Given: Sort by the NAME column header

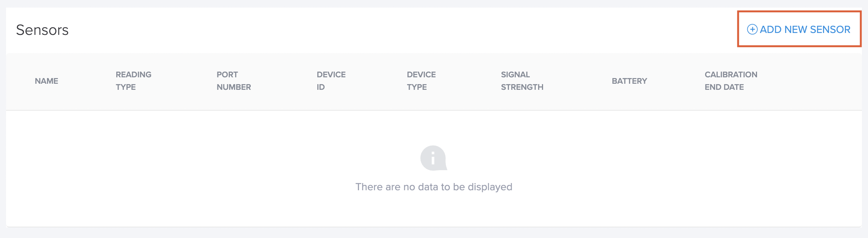Looking at the screenshot, I should click(47, 81).
